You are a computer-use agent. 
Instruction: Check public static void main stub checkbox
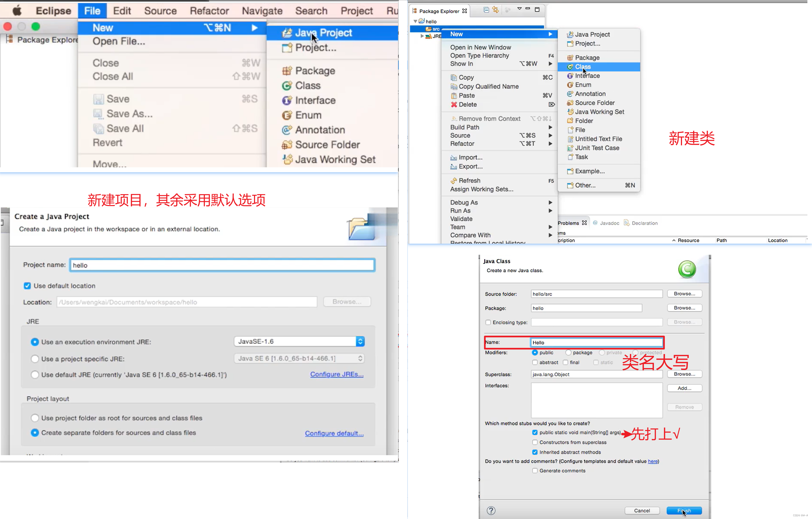(x=535, y=432)
